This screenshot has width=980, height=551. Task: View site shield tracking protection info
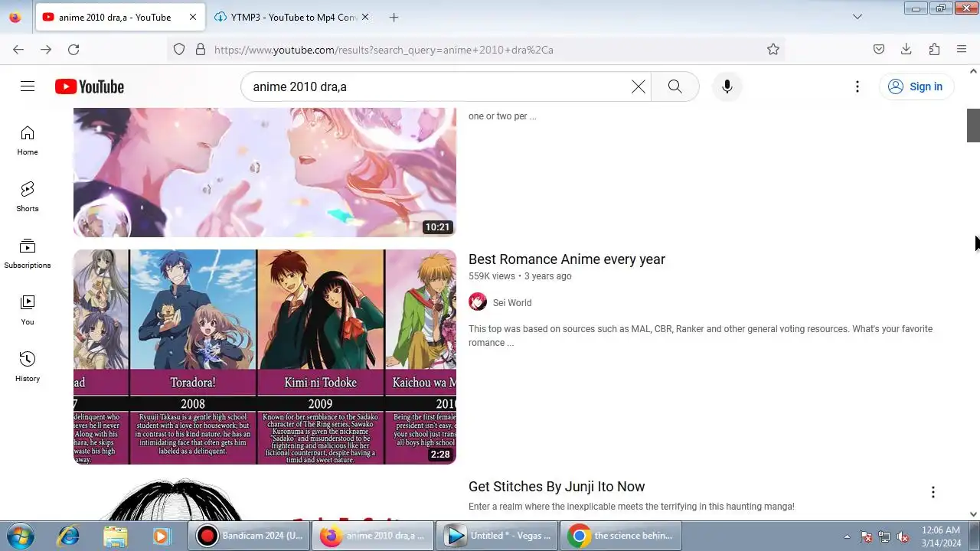179,49
